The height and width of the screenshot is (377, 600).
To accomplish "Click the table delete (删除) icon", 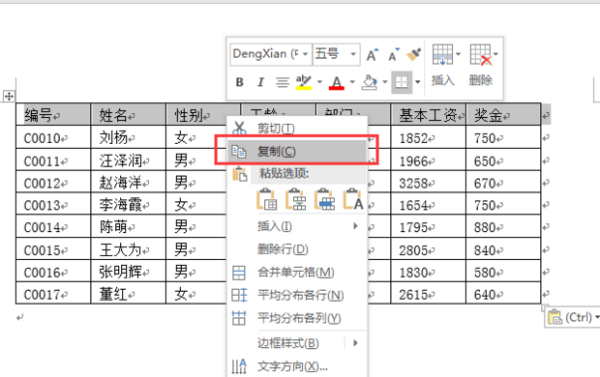I will (x=481, y=55).
